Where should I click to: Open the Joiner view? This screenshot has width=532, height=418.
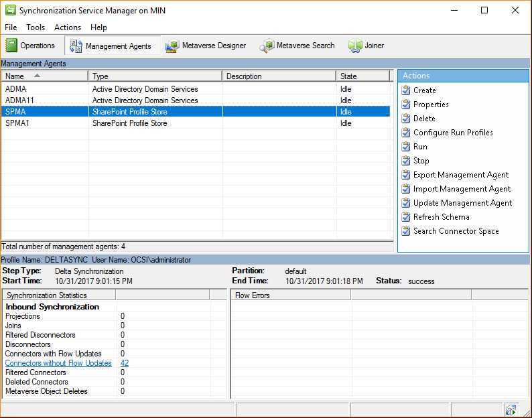coord(375,46)
